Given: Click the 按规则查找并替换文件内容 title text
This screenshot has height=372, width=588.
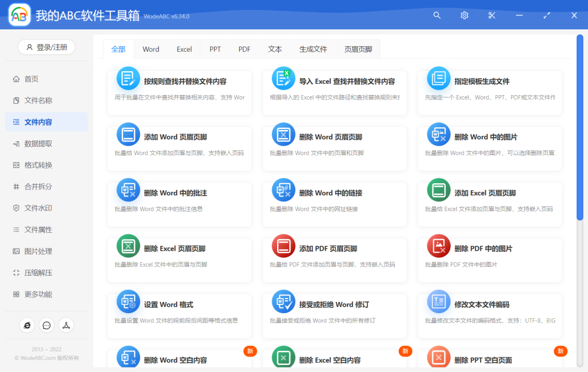Looking at the screenshot, I should point(185,81).
